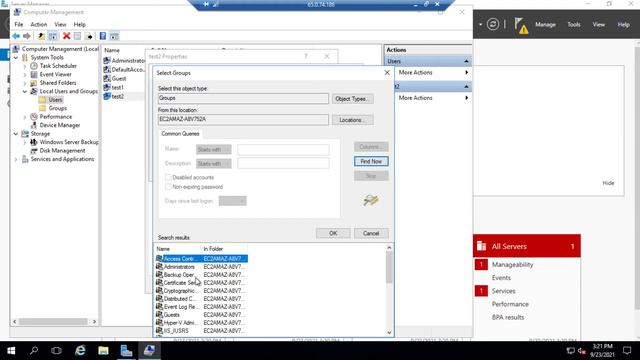The width and height of the screenshot is (640, 360).
Task: Collapse the System Tools tree node
Action: click(16, 58)
